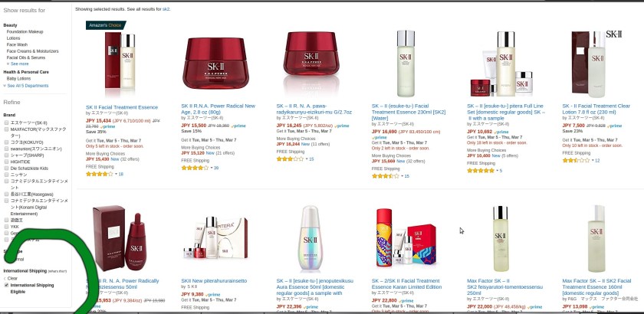644x314 pixels.
Task: Open pitera Full Line Set product image
Action: coord(501,64)
